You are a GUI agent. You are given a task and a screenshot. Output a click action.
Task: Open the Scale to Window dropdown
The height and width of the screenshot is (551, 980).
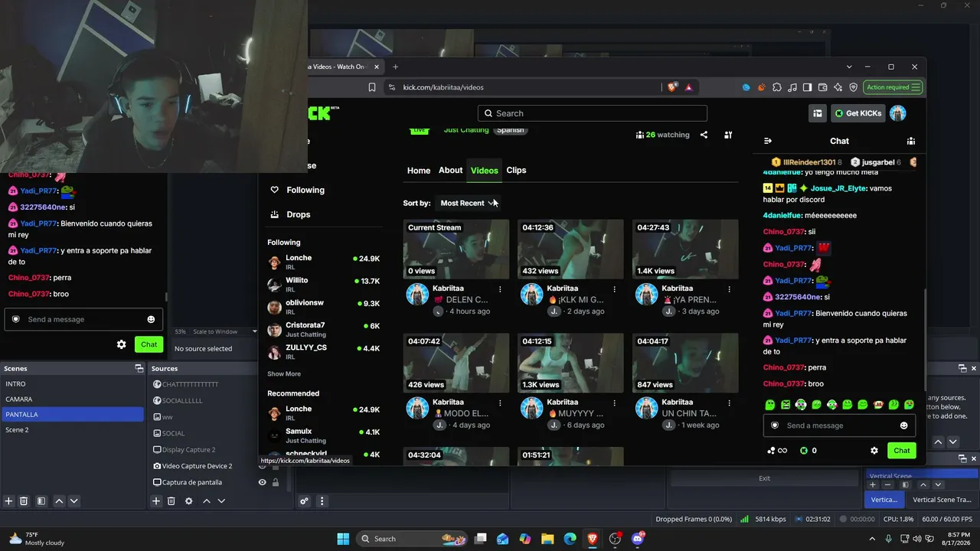tap(225, 331)
